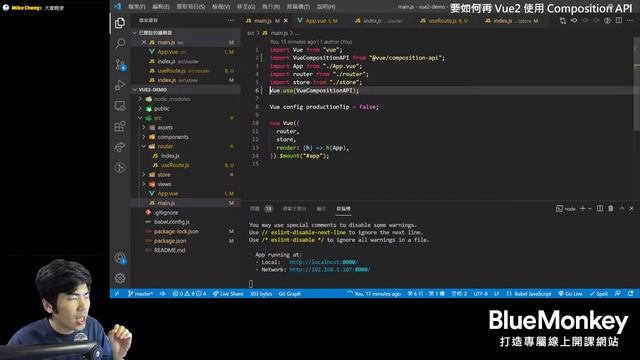Click Git Graph in the status bar
This screenshot has height=360, width=640.
(290, 294)
